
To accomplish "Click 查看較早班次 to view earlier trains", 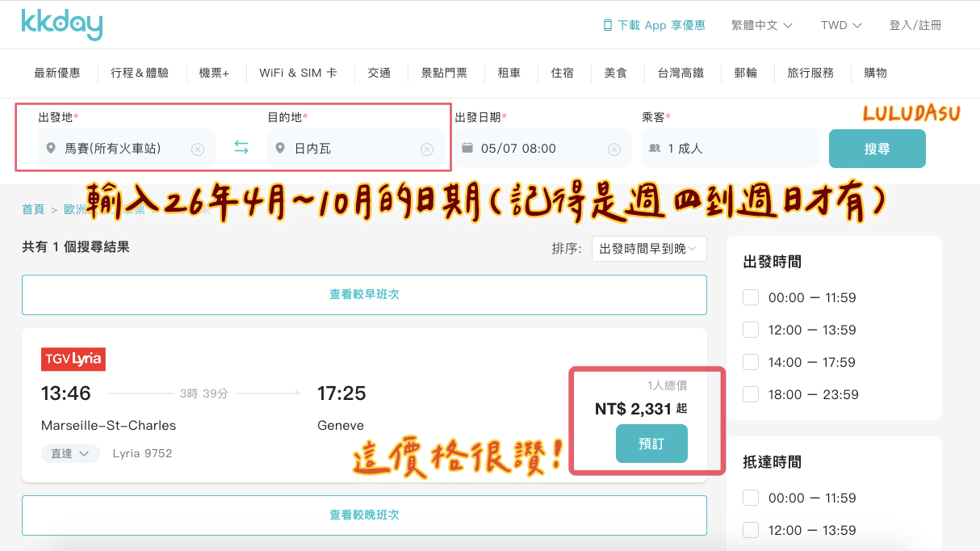I will pyautogui.click(x=363, y=294).
